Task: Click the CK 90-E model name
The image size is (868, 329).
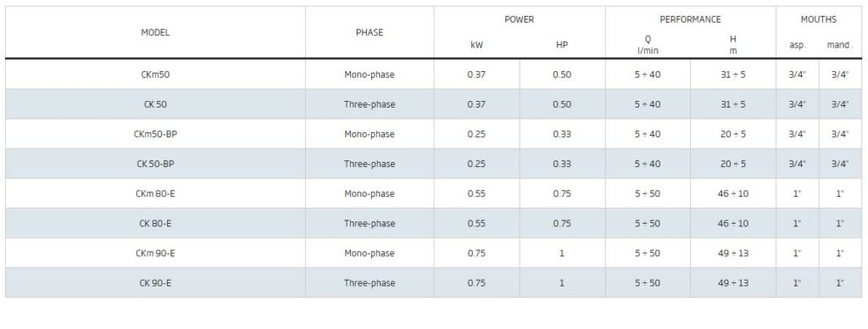Action: point(155,283)
